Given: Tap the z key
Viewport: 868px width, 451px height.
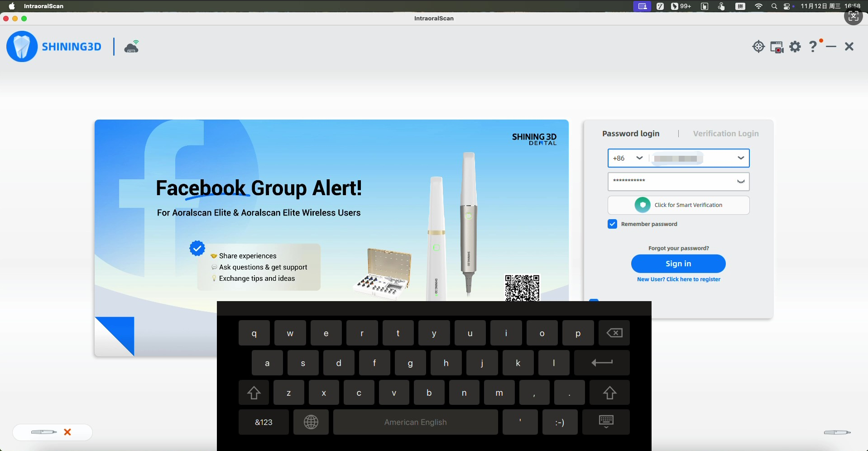Looking at the screenshot, I should (289, 393).
